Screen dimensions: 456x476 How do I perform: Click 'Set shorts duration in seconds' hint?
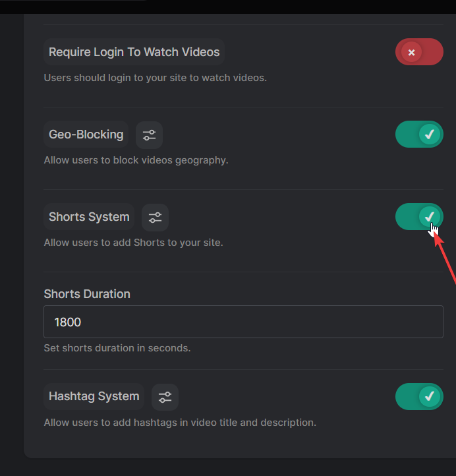point(117,347)
